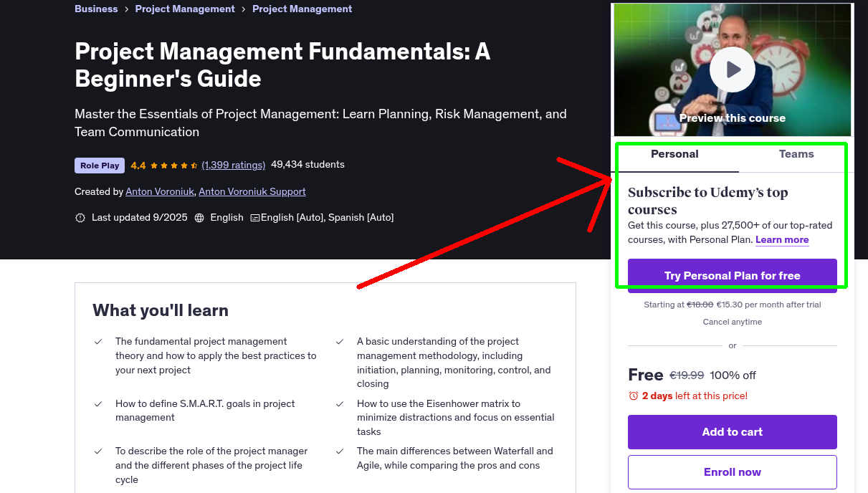868x493 pixels.
Task: Click the closed captions icon
Action: (254, 218)
